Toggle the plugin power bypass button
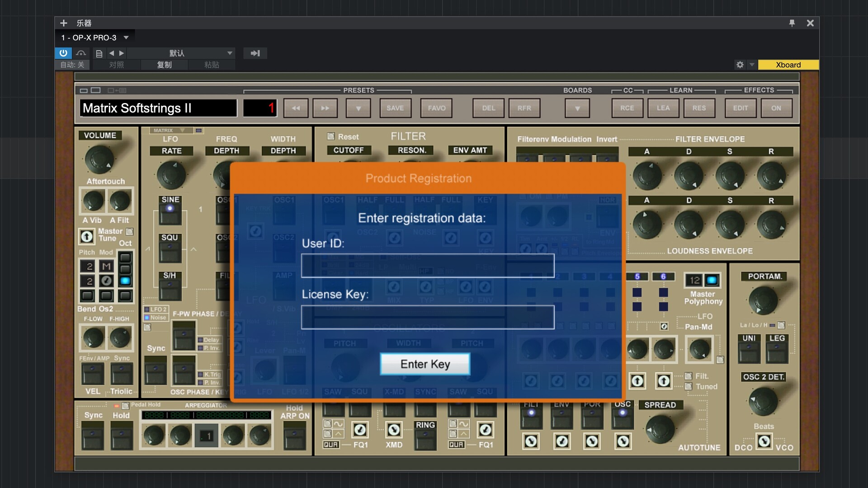The height and width of the screenshot is (488, 868). 63,53
